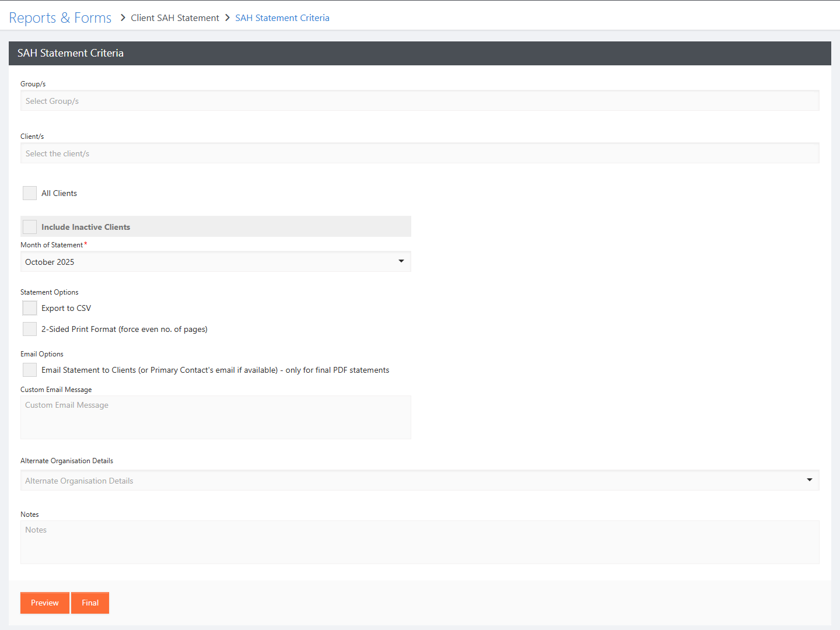840x630 pixels.
Task: Open the Reports & Forms breadcrumb link
Action: point(60,18)
